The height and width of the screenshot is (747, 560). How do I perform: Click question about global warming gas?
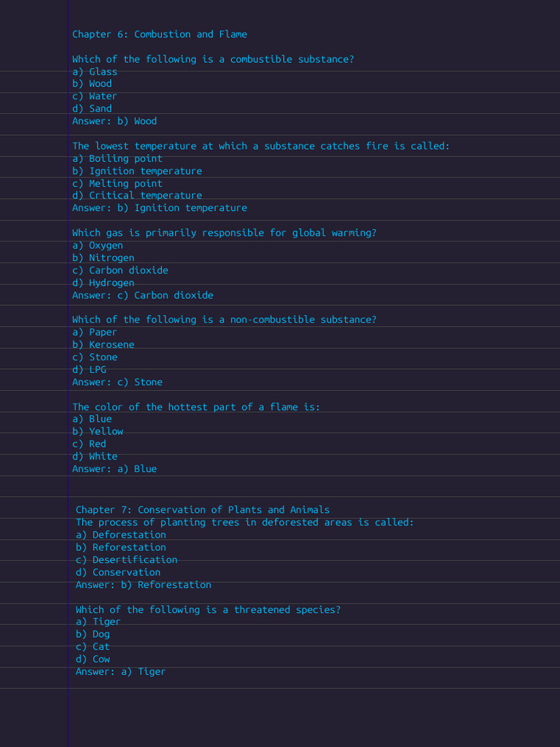[x=225, y=233]
